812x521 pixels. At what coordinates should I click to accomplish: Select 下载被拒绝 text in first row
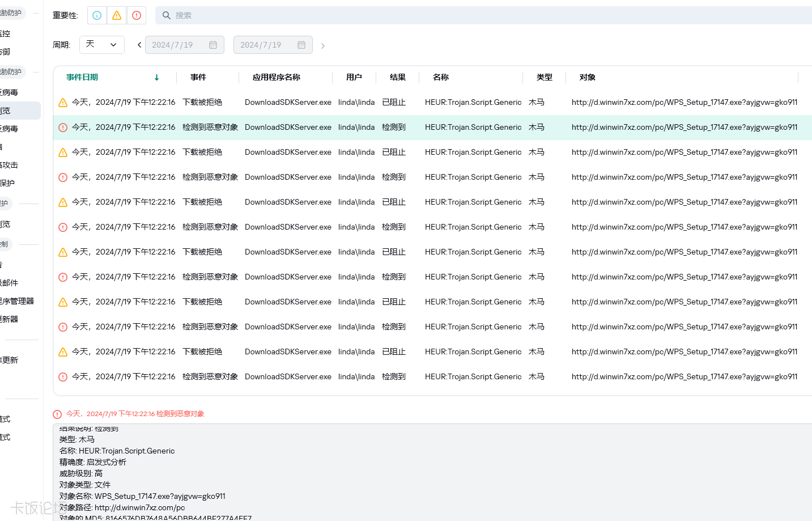pyautogui.click(x=202, y=102)
